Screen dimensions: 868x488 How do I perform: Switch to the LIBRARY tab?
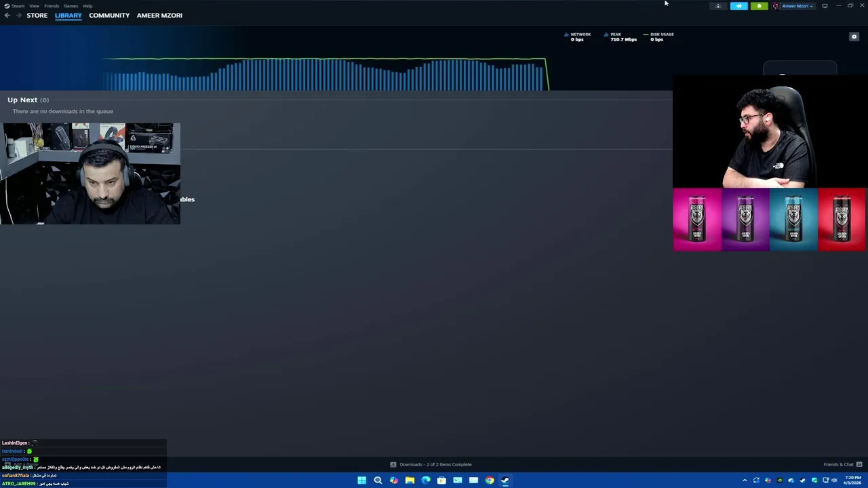(x=68, y=15)
